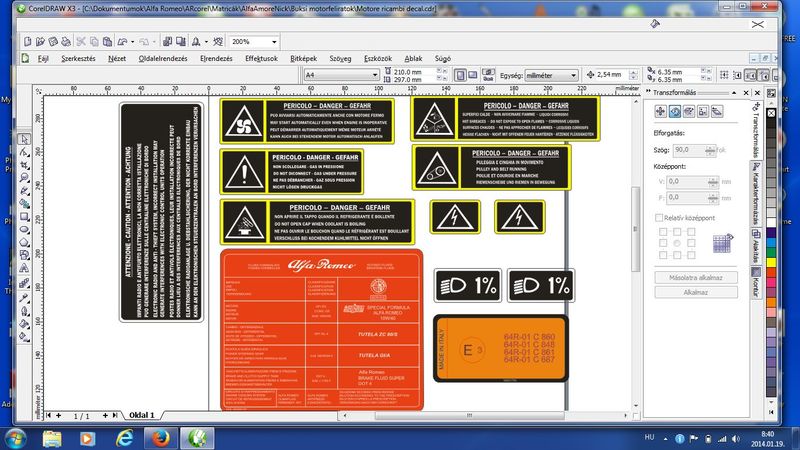Image resolution: width=800 pixels, height=450 pixels.
Task: Open the Fájl menu
Action: click(x=43, y=59)
